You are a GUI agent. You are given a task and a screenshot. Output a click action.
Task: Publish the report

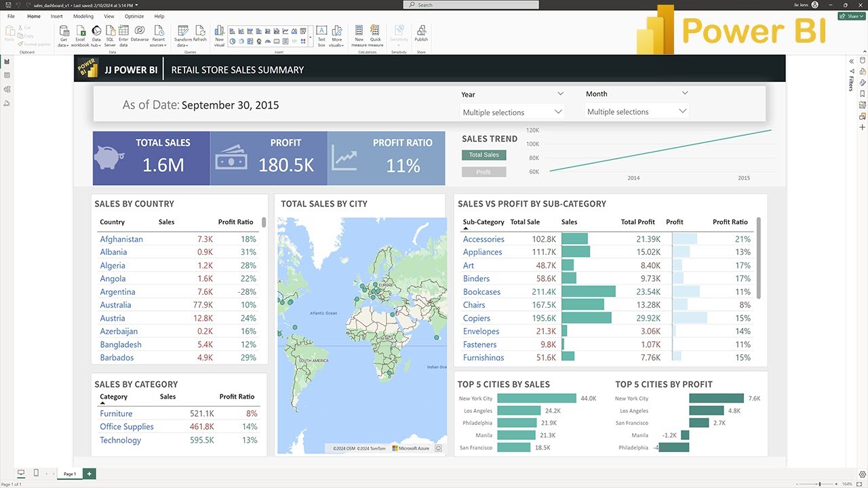421,34
